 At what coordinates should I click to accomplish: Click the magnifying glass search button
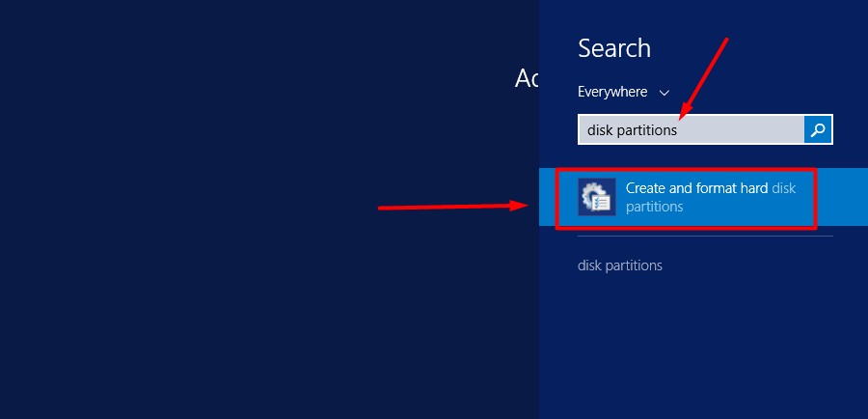(818, 129)
